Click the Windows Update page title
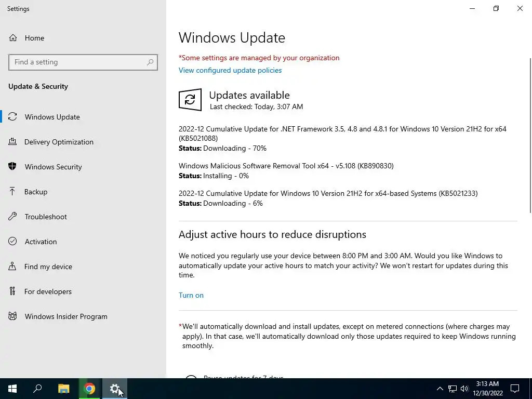This screenshot has width=532, height=399. click(232, 37)
